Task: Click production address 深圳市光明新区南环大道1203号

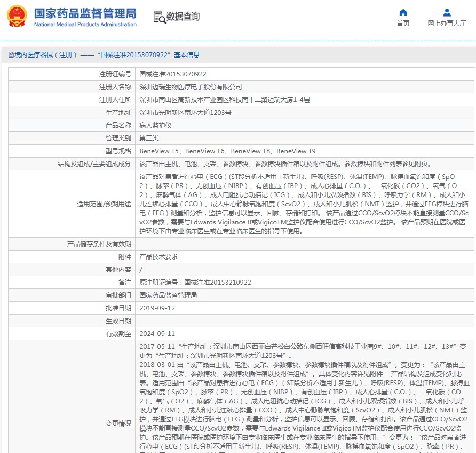Action: 185,112
